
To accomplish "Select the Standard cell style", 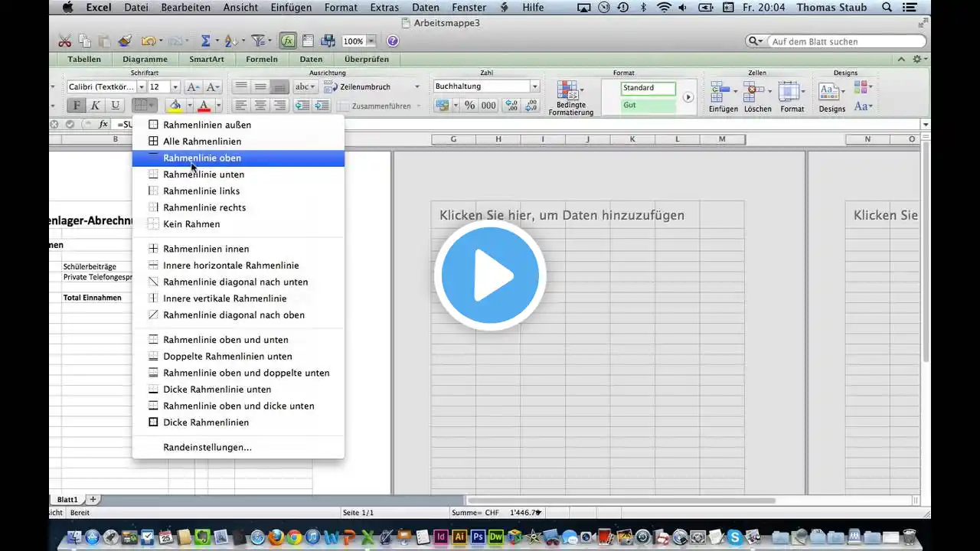I will [648, 88].
